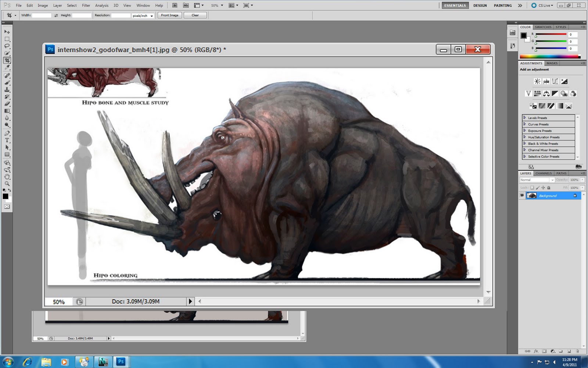Add a Gradient Map adjustment
The height and width of the screenshot is (368, 588).
560,106
